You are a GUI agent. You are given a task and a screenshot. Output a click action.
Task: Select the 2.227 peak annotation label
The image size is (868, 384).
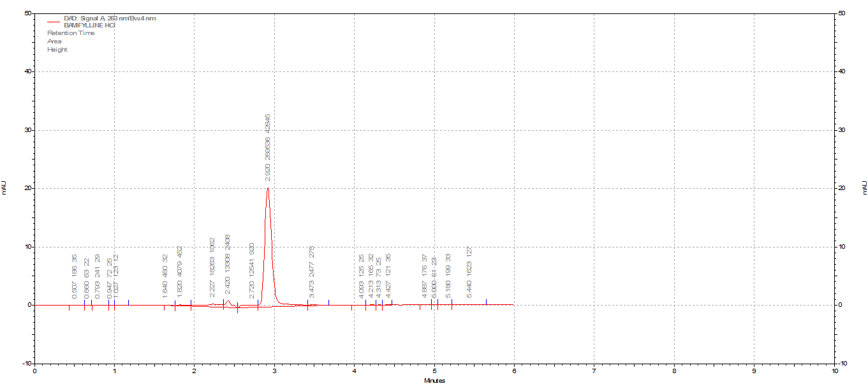tap(212, 267)
